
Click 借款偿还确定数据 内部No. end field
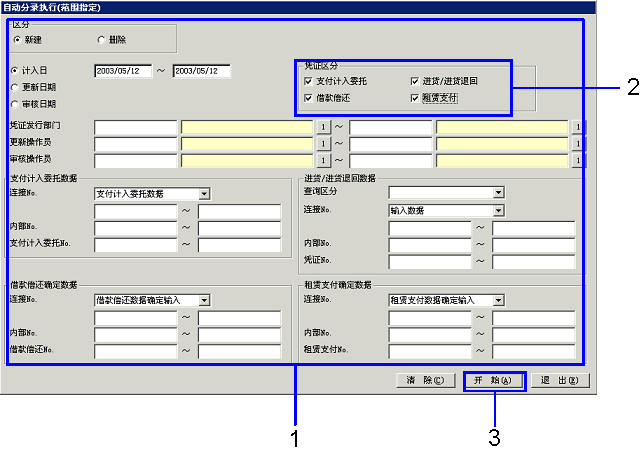[240, 334]
